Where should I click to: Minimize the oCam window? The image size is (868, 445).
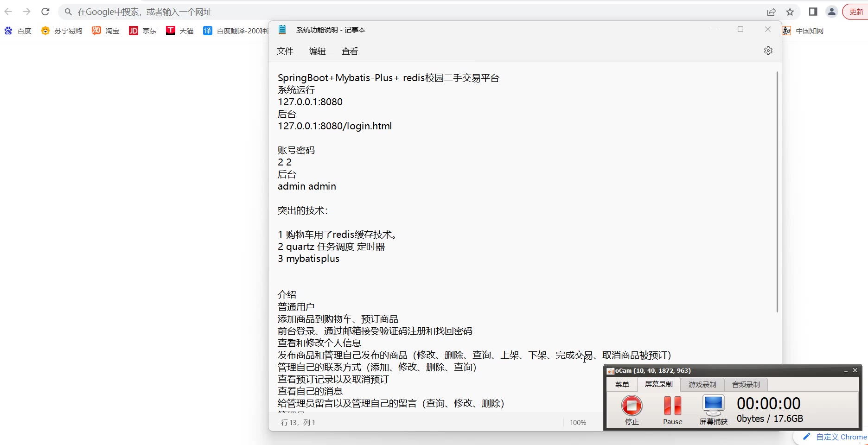[x=846, y=370]
